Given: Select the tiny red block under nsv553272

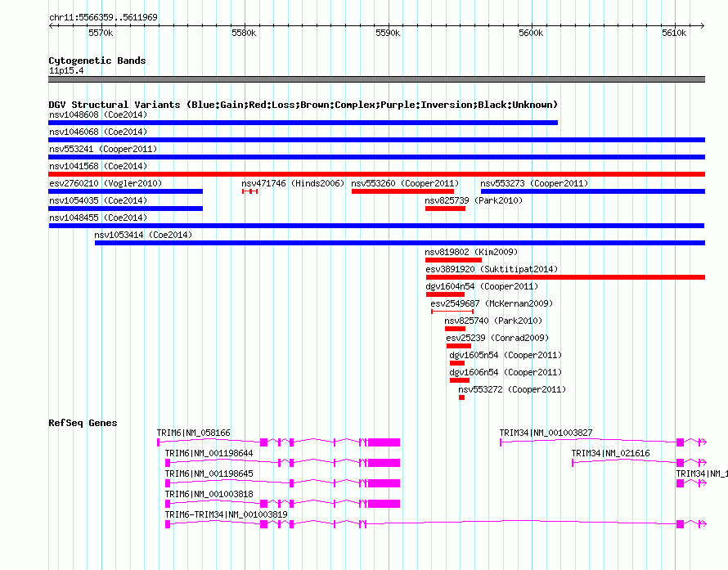Looking at the screenshot, I should click(x=461, y=397).
